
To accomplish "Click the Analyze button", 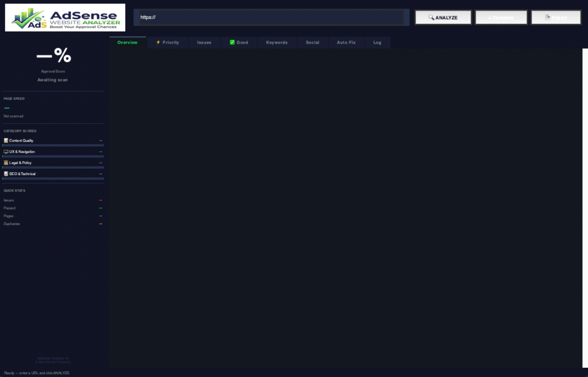I will pyautogui.click(x=443, y=17).
